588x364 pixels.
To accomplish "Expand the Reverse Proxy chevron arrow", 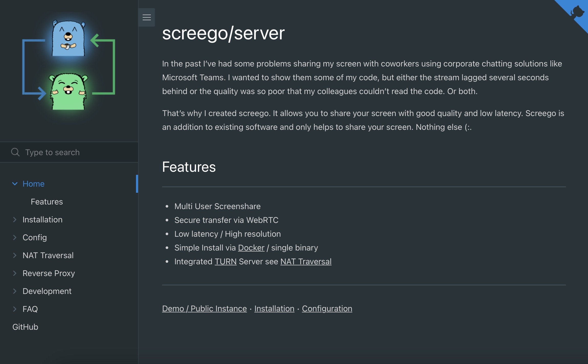I will click(15, 273).
